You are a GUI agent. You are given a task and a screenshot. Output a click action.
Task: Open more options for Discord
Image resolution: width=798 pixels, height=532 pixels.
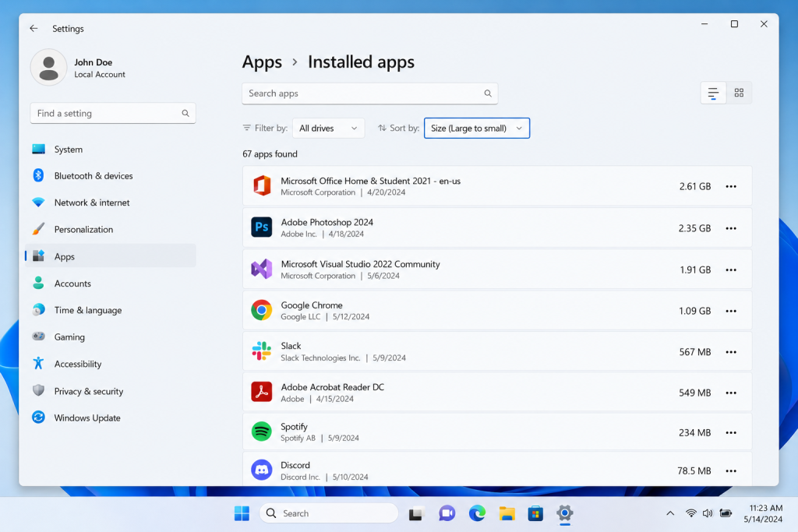pos(731,471)
